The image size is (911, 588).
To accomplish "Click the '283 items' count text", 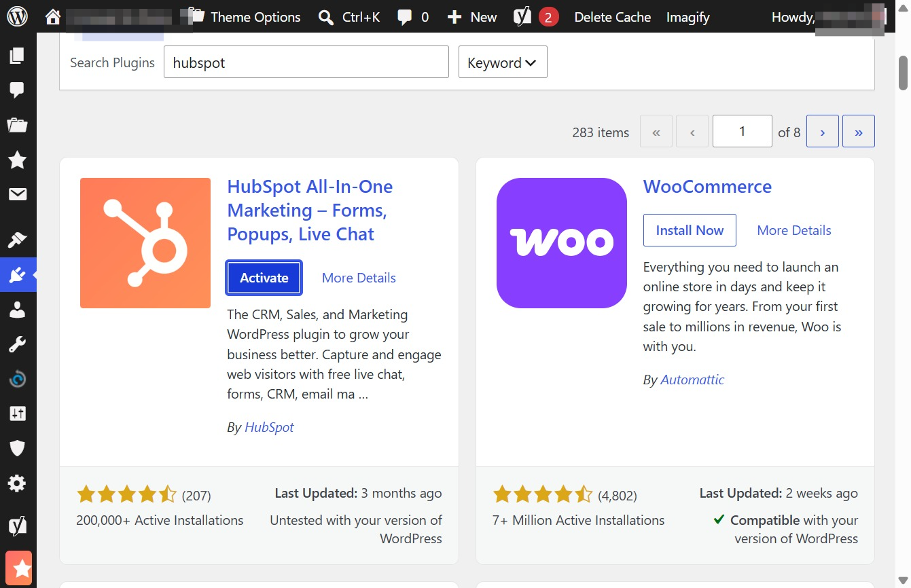I will tap(601, 132).
